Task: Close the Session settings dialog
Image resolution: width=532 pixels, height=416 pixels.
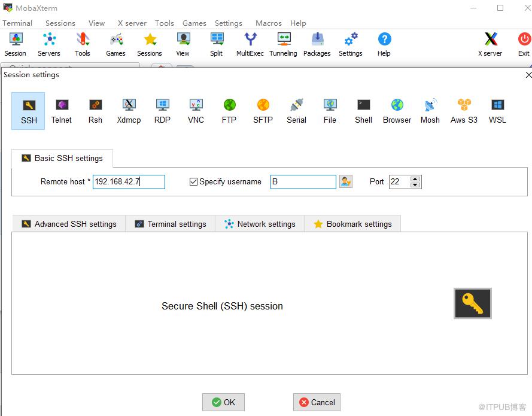Action: (x=528, y=75)
